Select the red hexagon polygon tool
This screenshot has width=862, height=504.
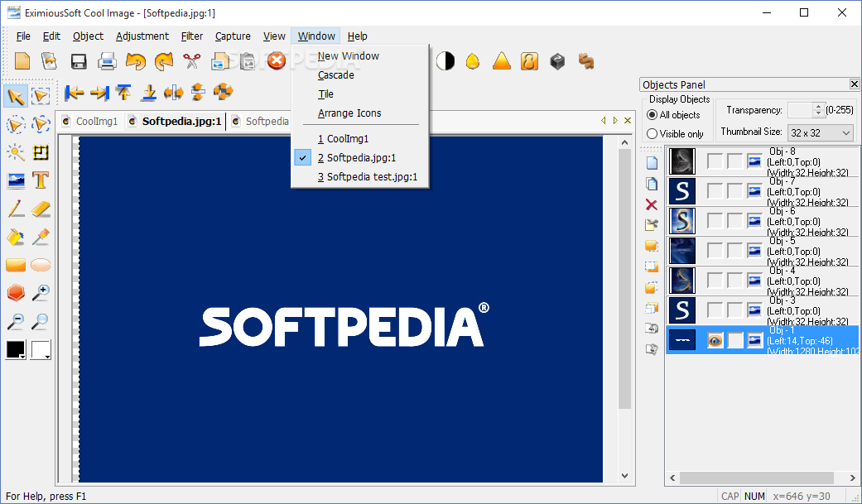(x=16, y=293)
